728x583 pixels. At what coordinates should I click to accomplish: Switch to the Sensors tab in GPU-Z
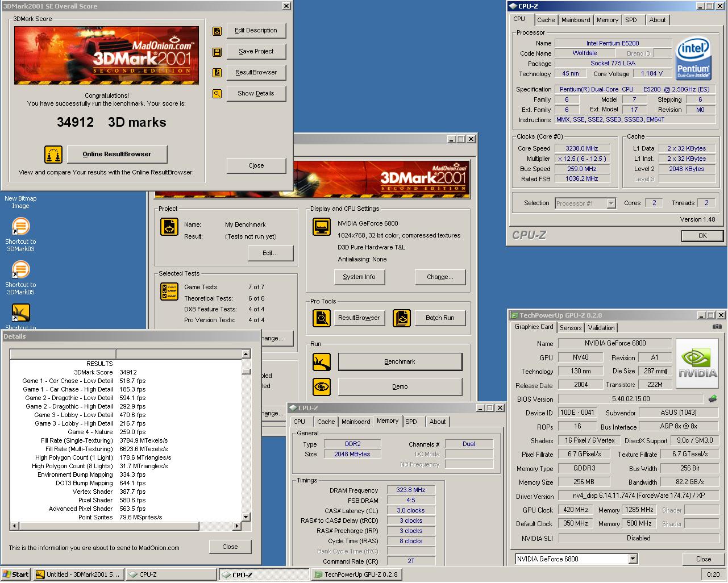coord(571,328)
